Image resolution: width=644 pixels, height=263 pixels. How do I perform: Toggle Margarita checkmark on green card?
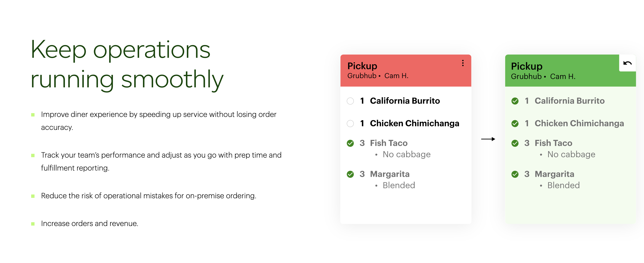pyautogui.click(x=515, y=174)
